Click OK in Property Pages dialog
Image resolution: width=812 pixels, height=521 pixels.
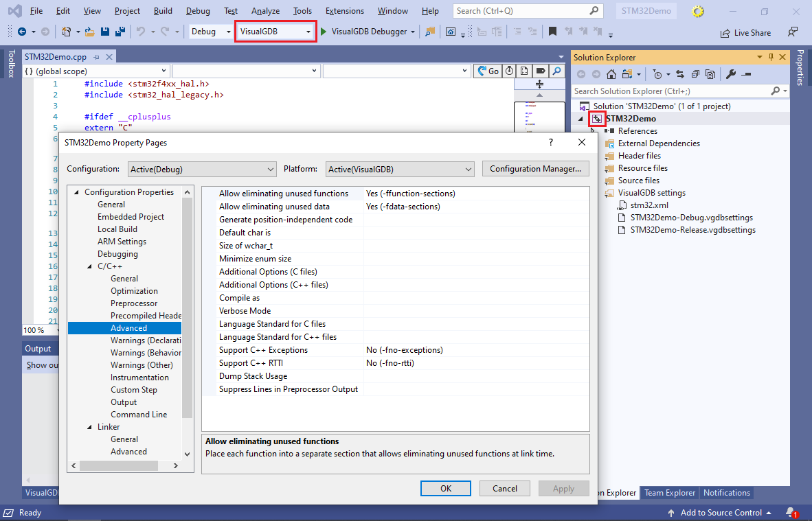tap(446, 489)
